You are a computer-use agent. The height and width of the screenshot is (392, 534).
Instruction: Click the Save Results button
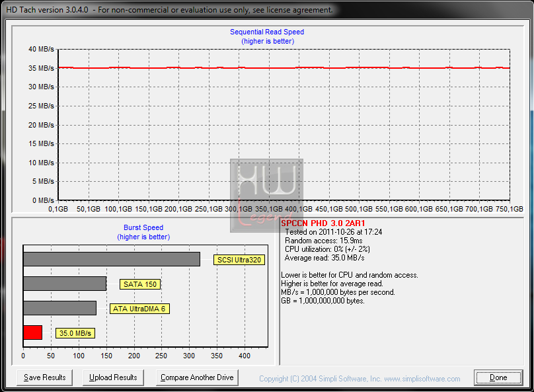(45, 377)
